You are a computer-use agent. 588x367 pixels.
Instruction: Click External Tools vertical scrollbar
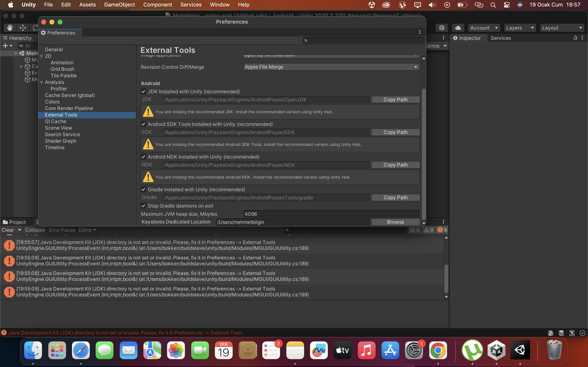tap(424, 154)
